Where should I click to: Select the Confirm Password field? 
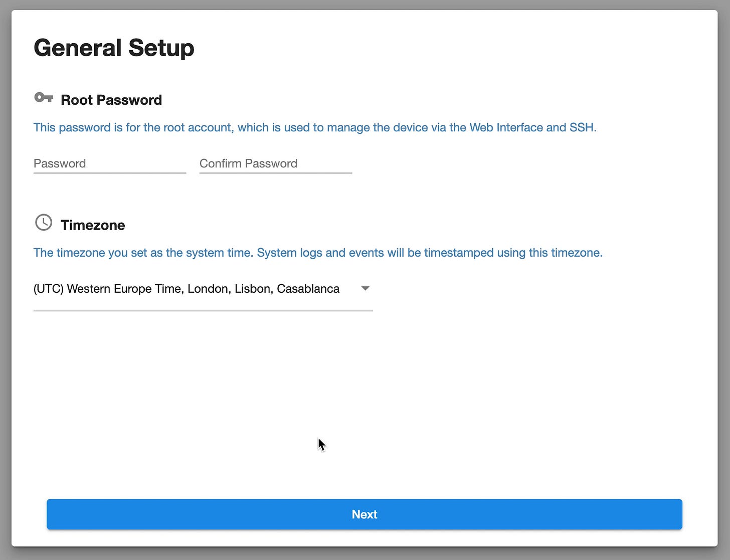click(275, 163)
